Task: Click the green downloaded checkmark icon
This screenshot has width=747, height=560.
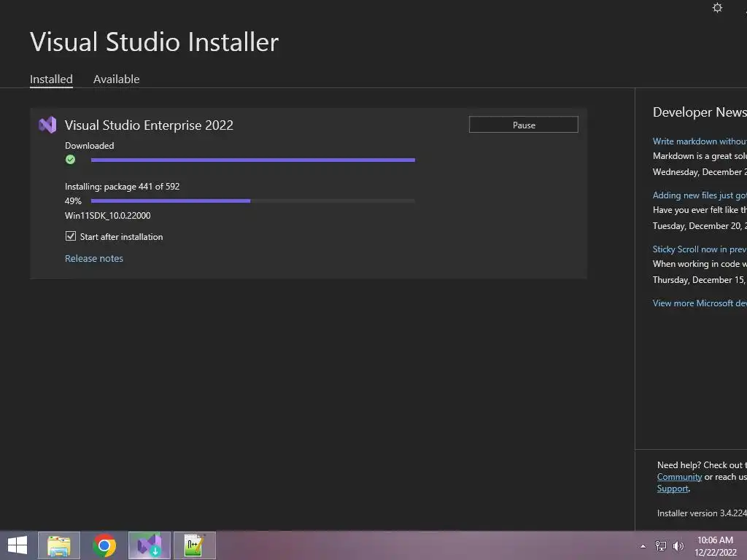Action: tap(71, 160)
